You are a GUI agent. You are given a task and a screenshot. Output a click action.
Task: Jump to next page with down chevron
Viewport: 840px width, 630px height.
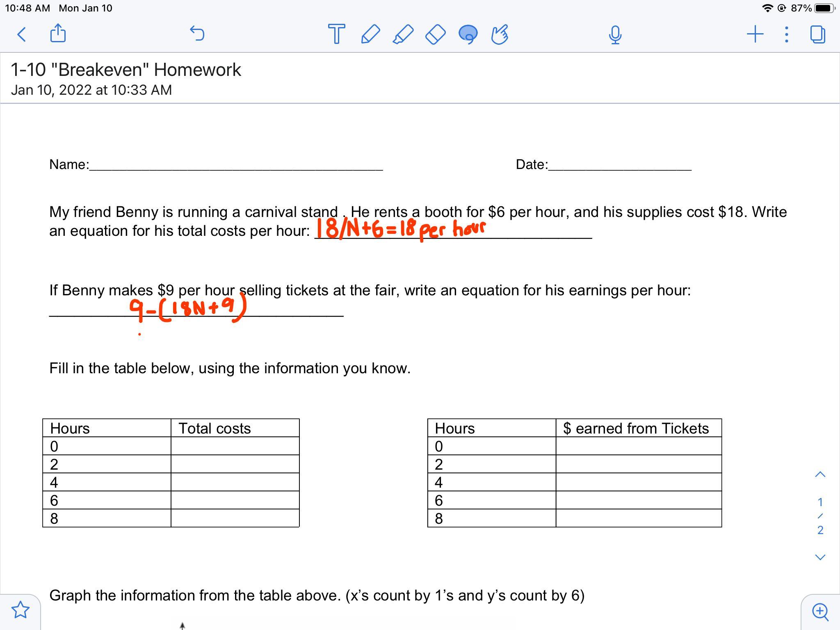[820, 557]
